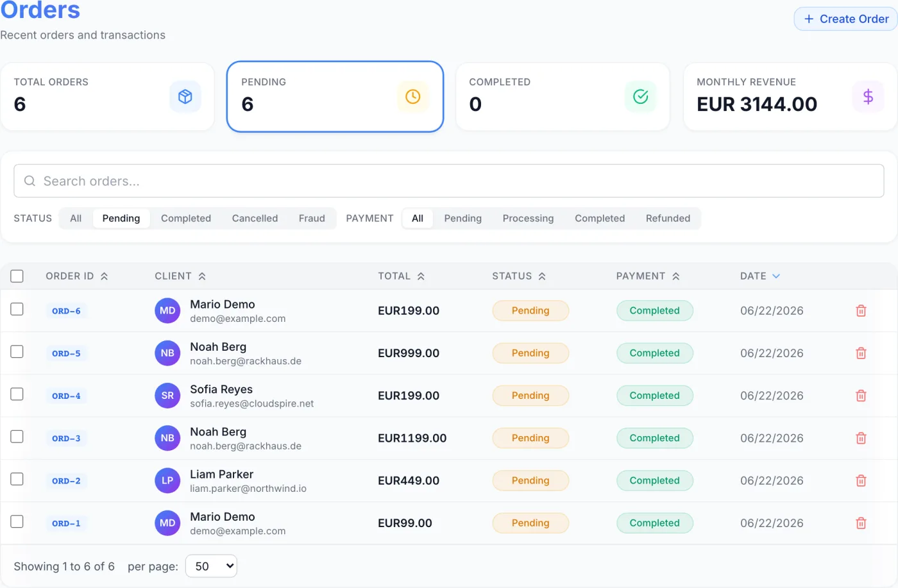Click the NB avatar for ORD-5
This screenshot has width=898, height=588.
[167, 353]
